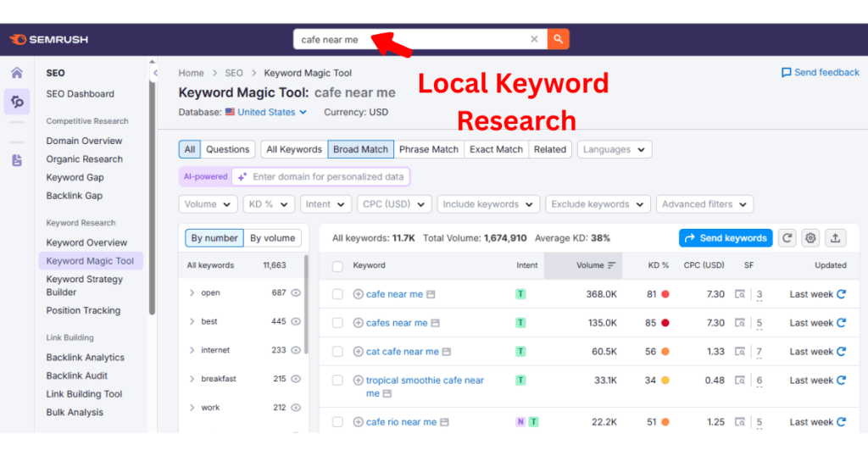Refresh 'cafes near me' row update icon
This screenshot has height=456, width=868.
pos(842,323)
